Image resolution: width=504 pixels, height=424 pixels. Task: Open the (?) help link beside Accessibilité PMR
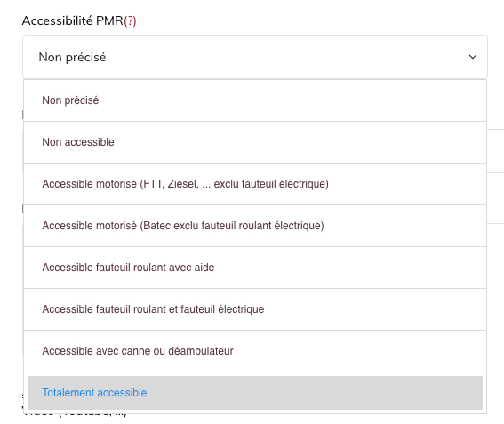point(130,21)
